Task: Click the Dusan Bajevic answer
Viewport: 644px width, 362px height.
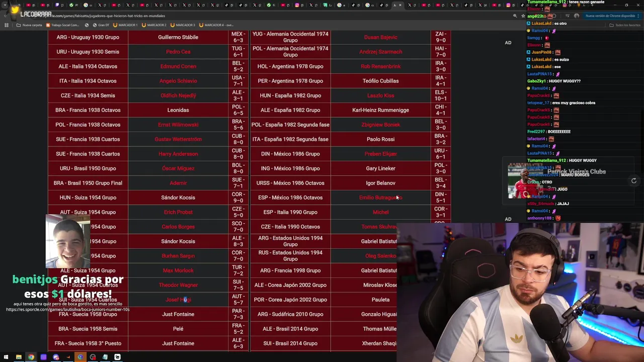Action: [380, 37]
